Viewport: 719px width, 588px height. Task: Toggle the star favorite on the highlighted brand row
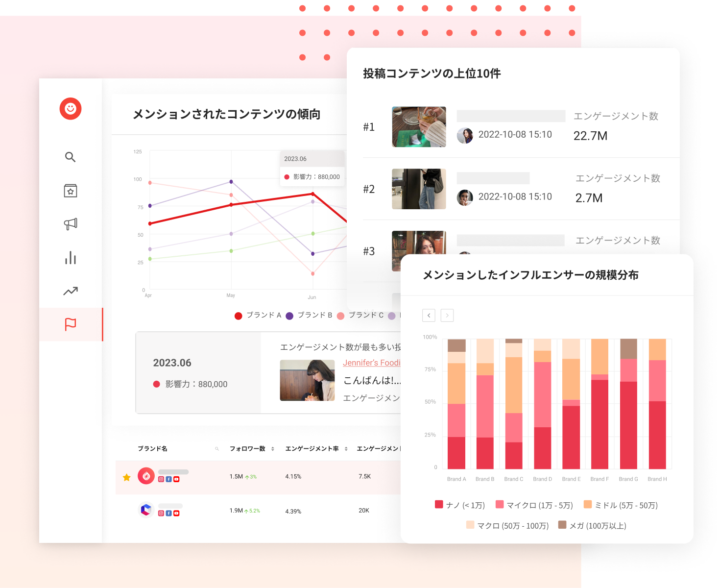pos(126,477)
